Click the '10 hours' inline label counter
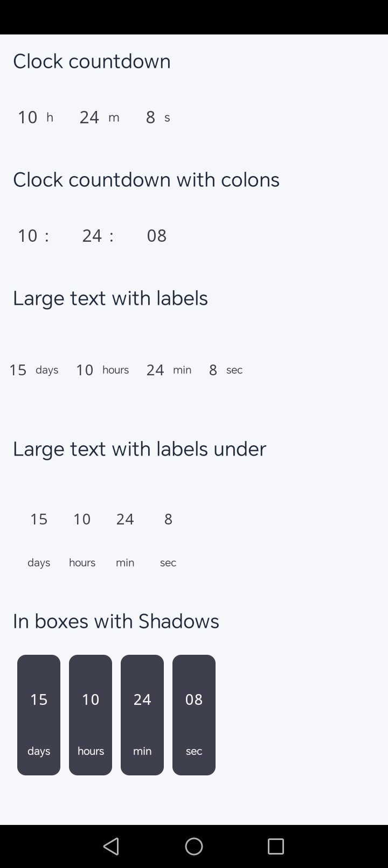 102,370
